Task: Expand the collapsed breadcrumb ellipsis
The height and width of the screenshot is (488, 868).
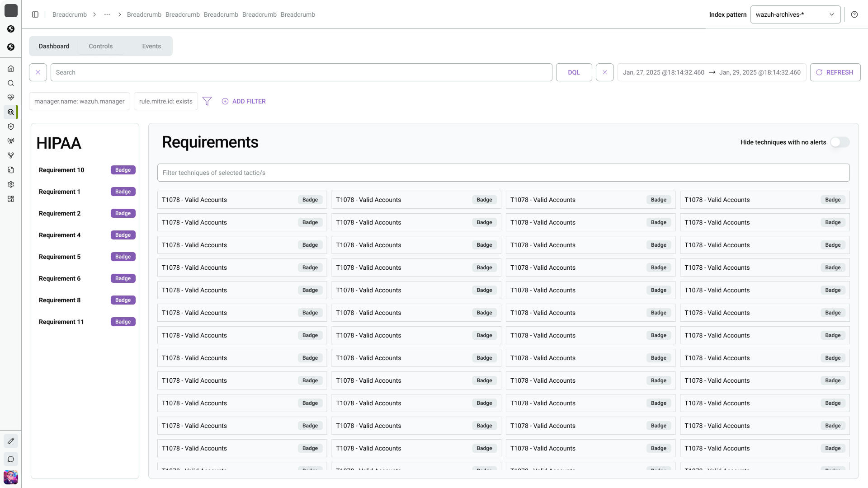Action: pos(107,14)
